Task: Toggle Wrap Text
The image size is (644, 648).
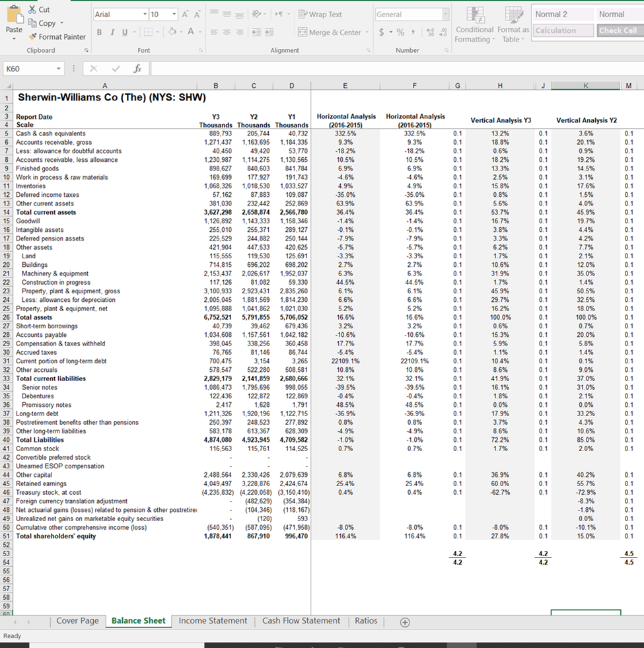Action: [x=320, y=15]
